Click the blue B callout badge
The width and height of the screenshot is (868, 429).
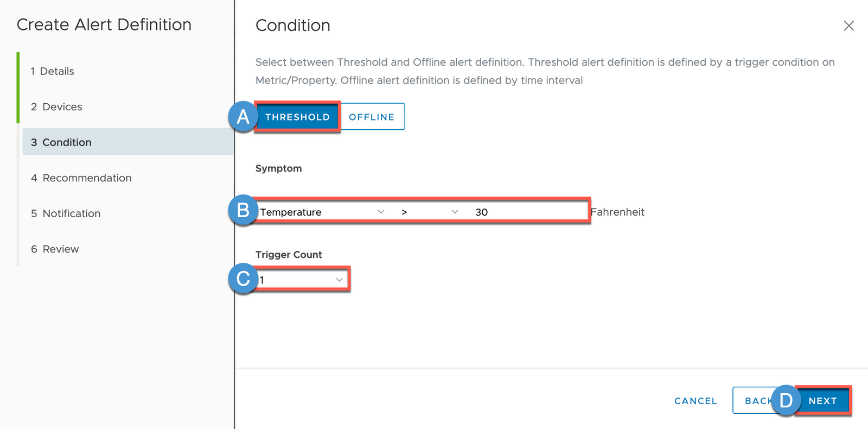243,210
